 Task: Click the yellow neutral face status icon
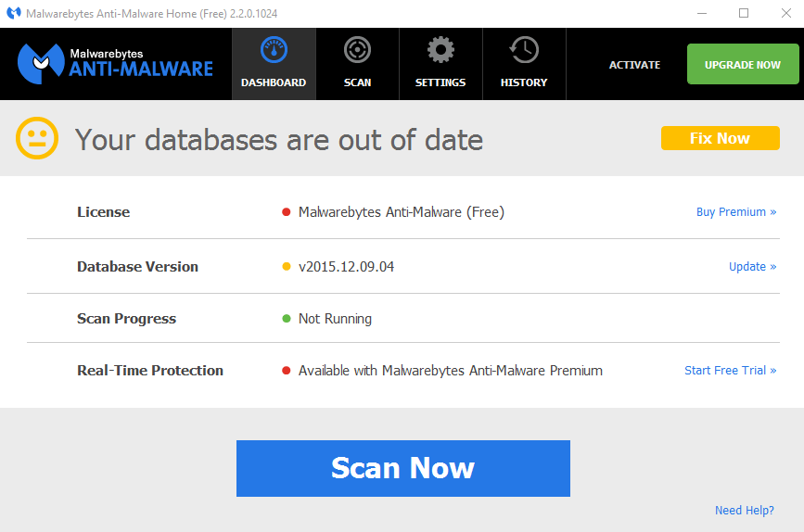point(37,138)
